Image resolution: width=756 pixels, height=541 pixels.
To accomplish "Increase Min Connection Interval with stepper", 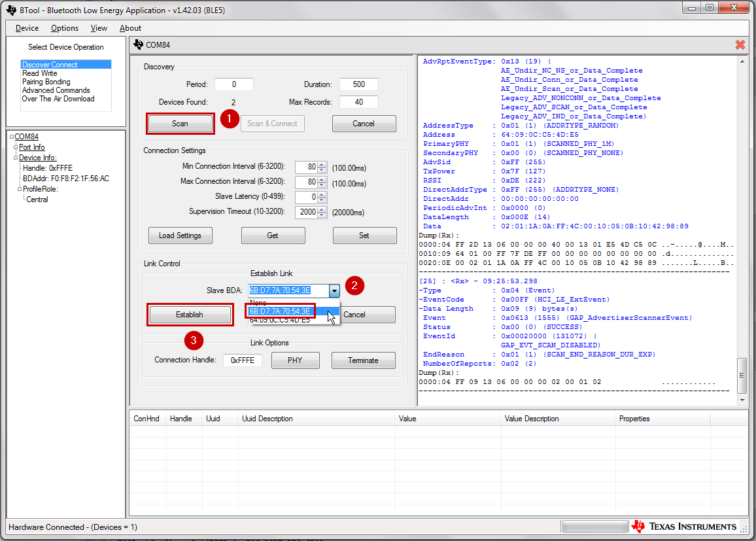I will tap(321, 164).
